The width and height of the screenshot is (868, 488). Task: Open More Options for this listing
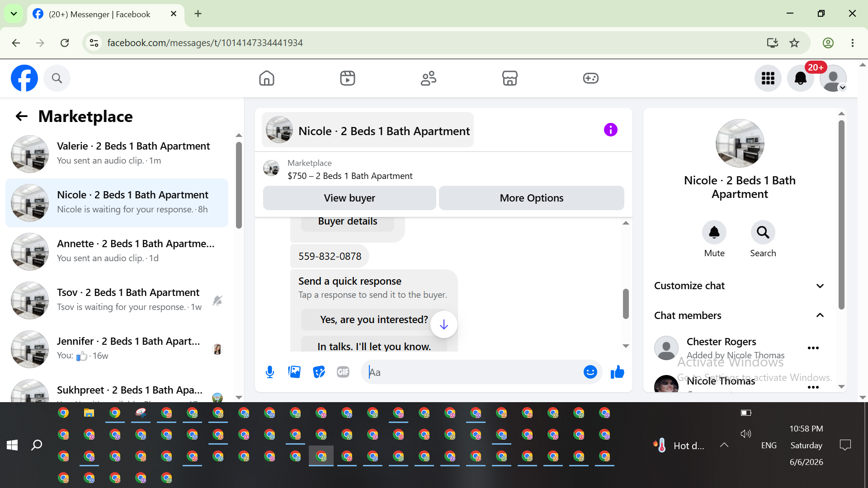click(x=532, y=198)
